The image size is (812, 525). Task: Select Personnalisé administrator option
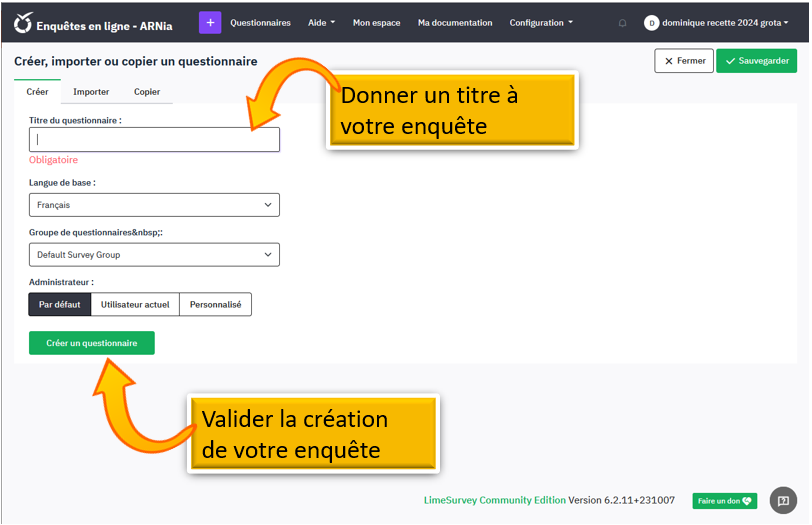[x=215, y=304]
